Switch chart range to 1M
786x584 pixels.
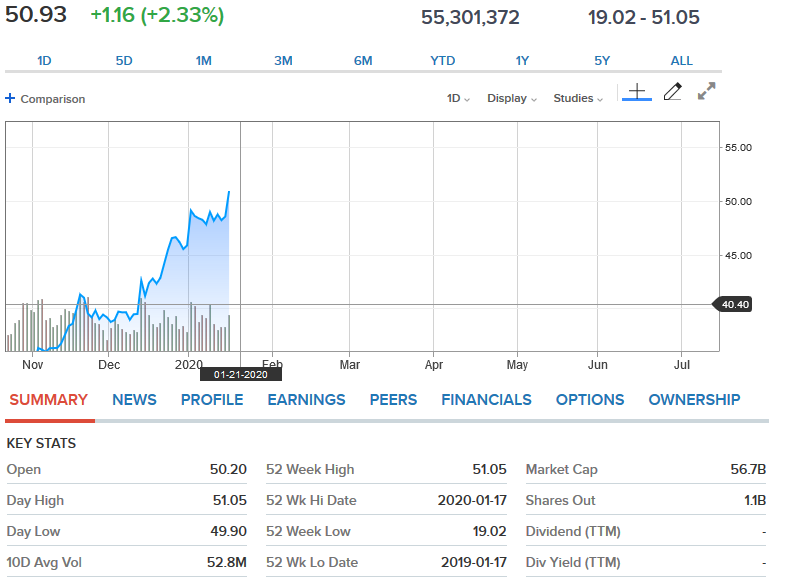pyautogui.click(x=204, y=61)
